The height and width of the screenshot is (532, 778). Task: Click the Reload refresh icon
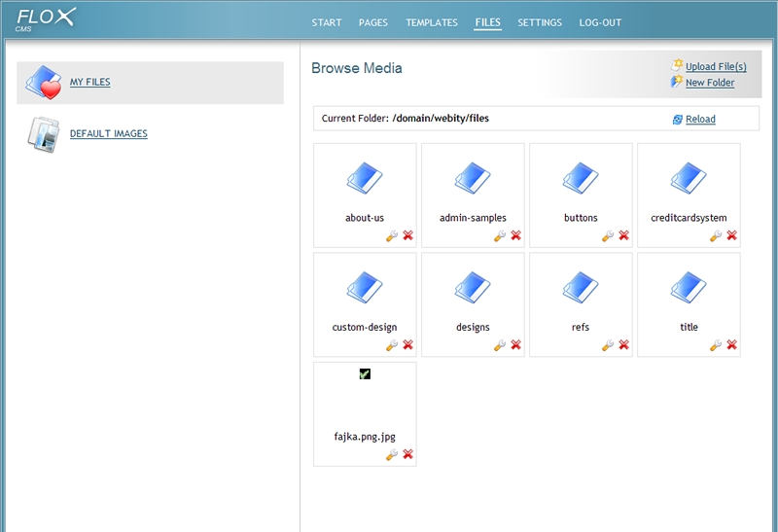677,119
